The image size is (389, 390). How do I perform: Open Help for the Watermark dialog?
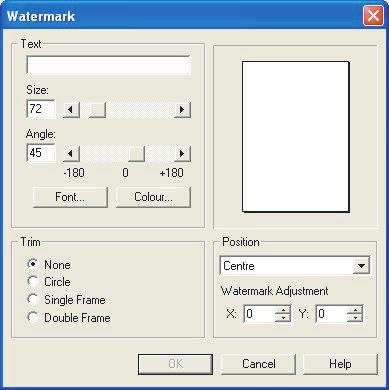pyautogui.click(x=340, y=364)
